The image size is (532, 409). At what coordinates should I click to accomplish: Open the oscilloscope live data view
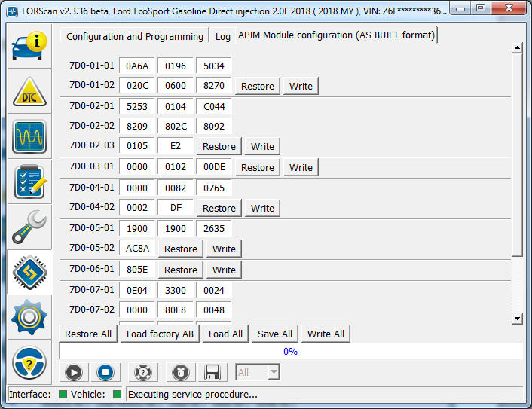(29, 136)
